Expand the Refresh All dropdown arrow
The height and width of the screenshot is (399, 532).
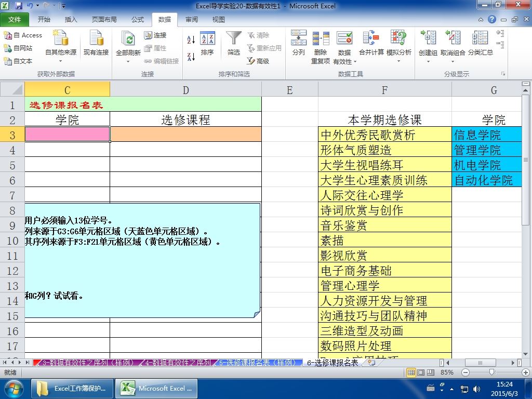click(x=128, y=61)
